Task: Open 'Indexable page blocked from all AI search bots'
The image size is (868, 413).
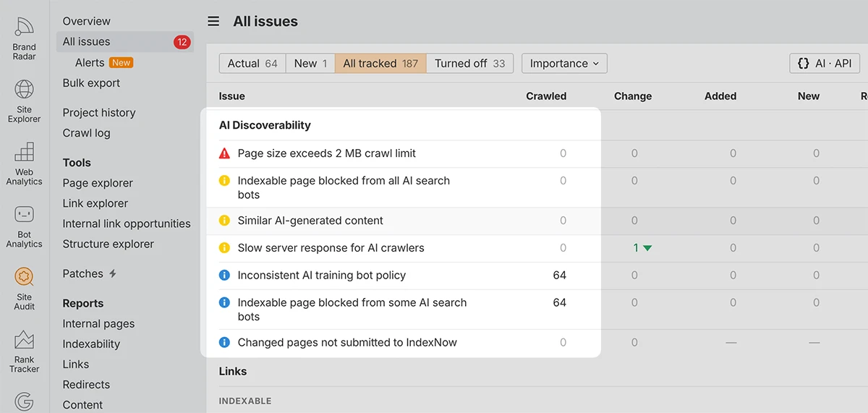Action: pyautogui.click(x=344, y=187)
